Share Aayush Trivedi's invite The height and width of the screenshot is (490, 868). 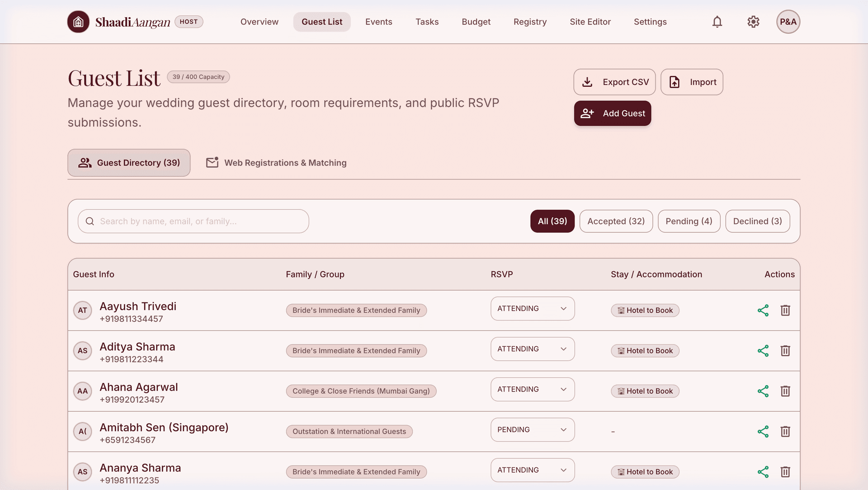pyautogui.click(x=763, y=311)
